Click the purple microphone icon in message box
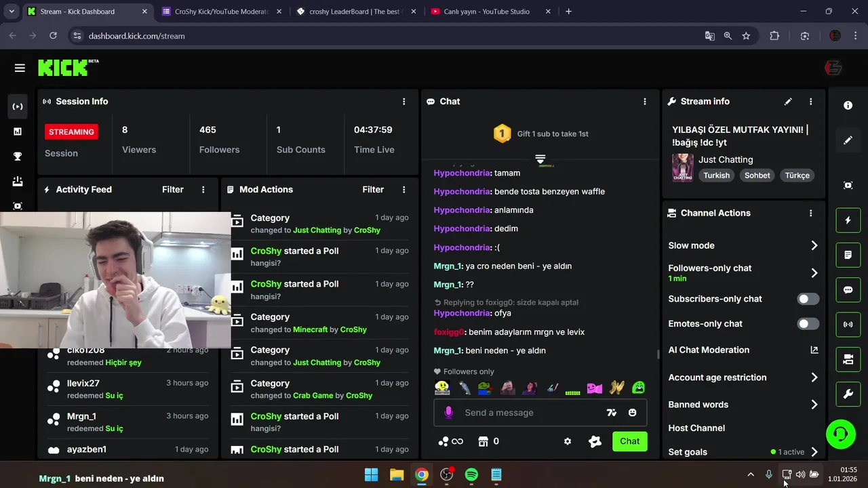The height and width of the screenshot is (488, 868). (448, 413)
